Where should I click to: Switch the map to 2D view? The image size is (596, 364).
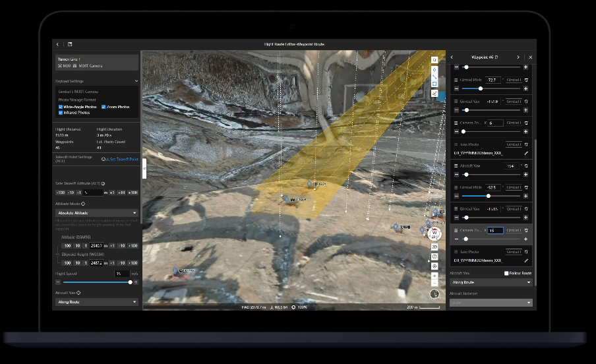(434, 247)
